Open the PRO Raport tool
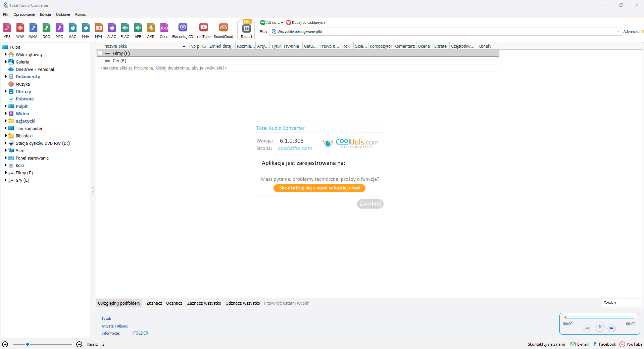 pyautogui.click(x=247, y=30)
